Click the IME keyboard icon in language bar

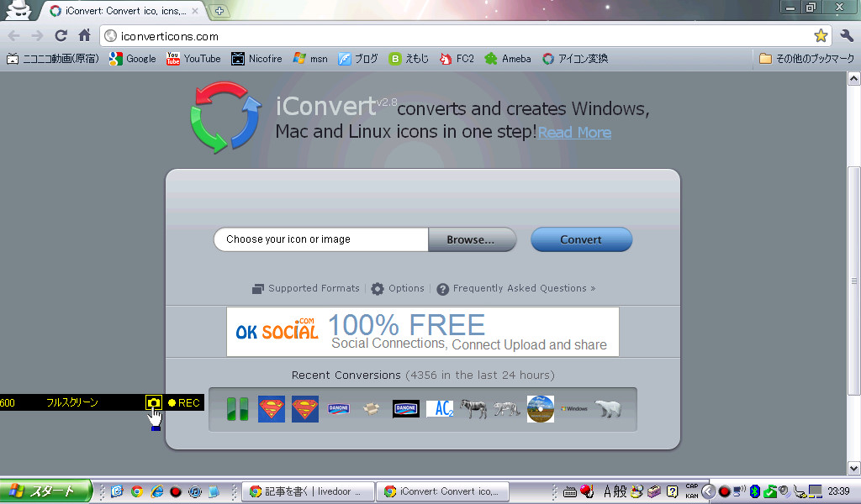[570, 492]
